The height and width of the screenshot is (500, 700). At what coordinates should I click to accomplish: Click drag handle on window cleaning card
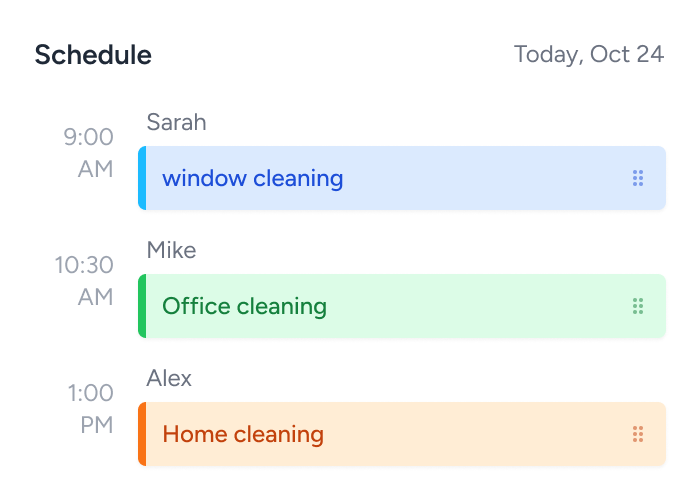pos(638,178)
